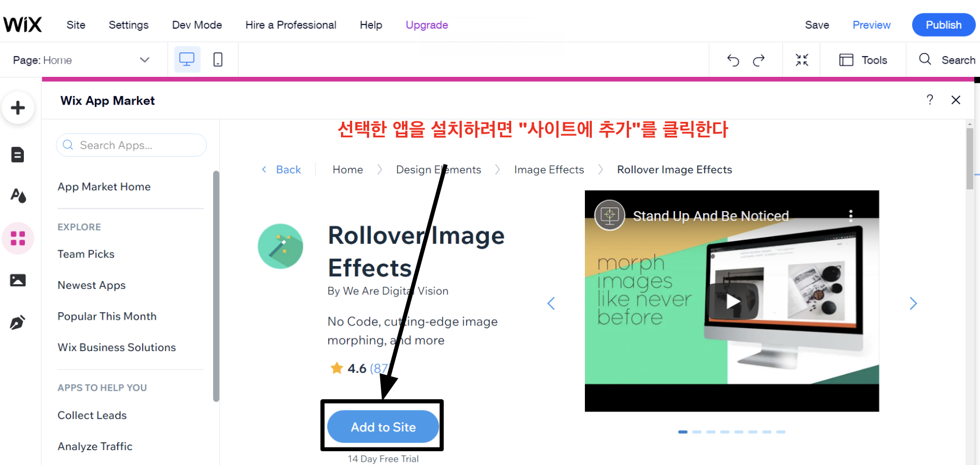Open the Blog pen sidebar icon
980x465 pixels.
coord(17,322)
